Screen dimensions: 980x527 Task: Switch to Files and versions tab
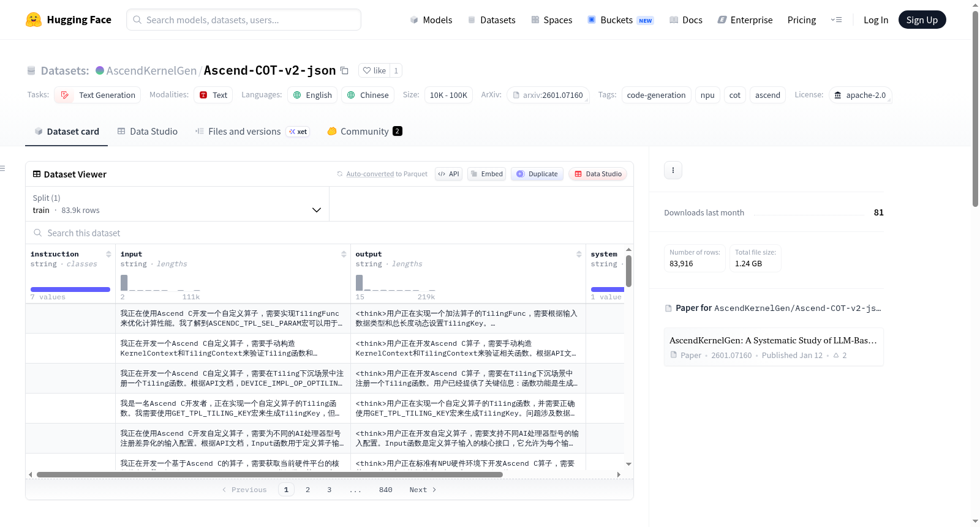[x=252, y=131]
